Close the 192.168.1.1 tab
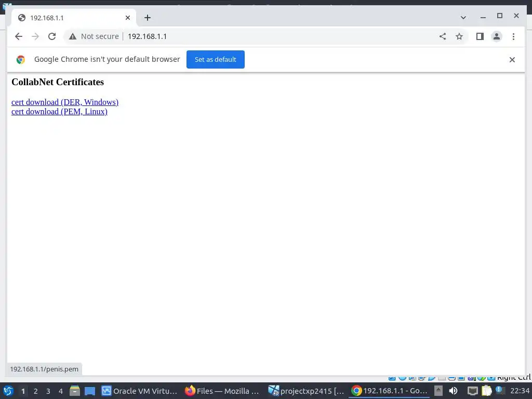Screen dimensions: 532x399 tap(128, 18)
